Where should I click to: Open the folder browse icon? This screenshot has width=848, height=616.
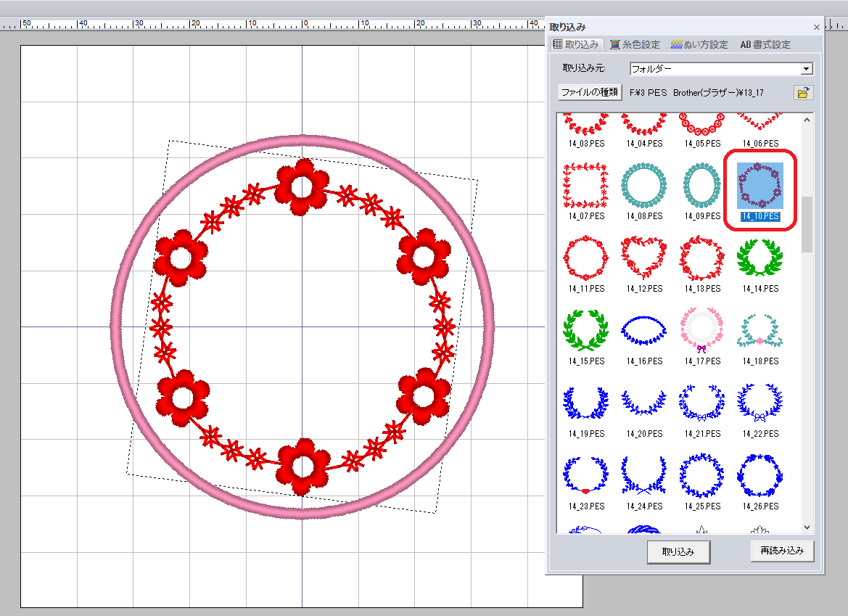coord(803,93)
